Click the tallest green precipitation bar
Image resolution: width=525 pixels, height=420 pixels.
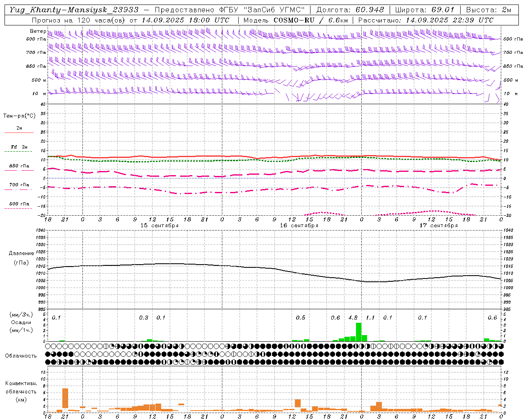[x=358, y=332]
